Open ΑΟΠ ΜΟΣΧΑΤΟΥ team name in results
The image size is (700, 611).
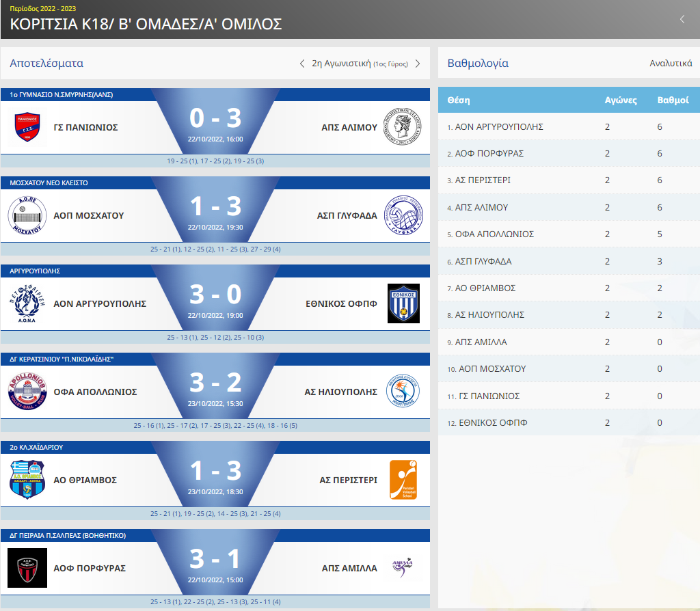pos(89,215)
